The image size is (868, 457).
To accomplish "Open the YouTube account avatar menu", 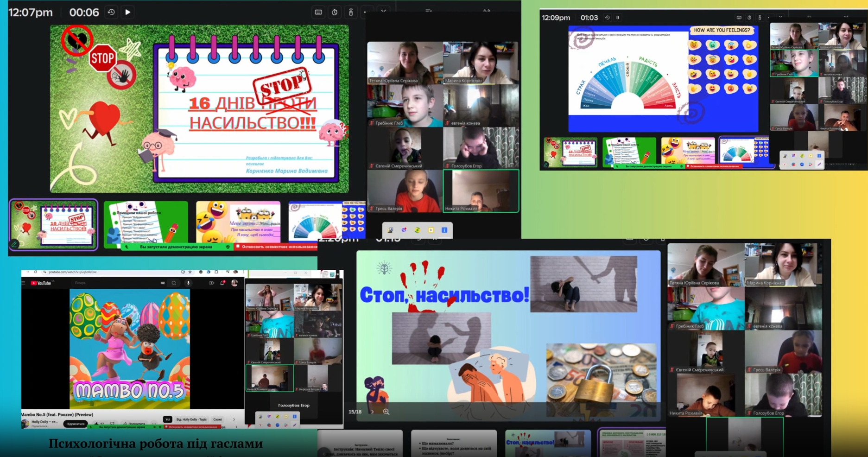I will pyautogui.click(x=234, y=283).
